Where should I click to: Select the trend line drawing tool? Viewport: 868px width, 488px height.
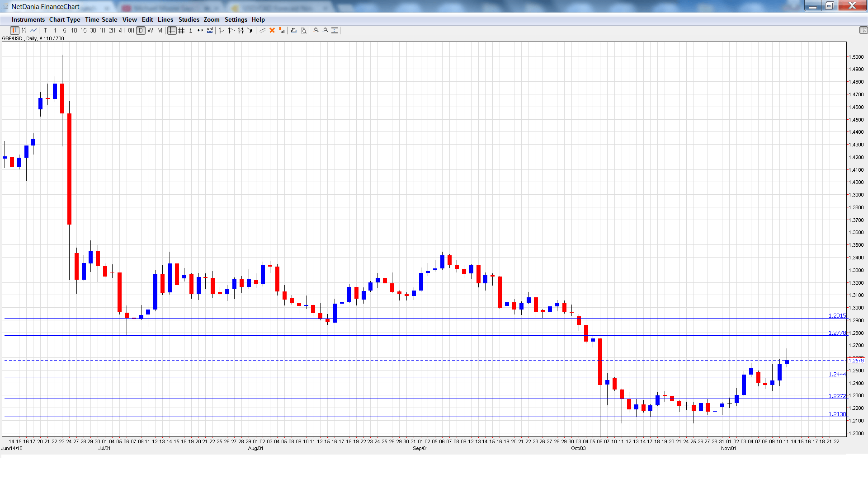[x=262, y=30]
